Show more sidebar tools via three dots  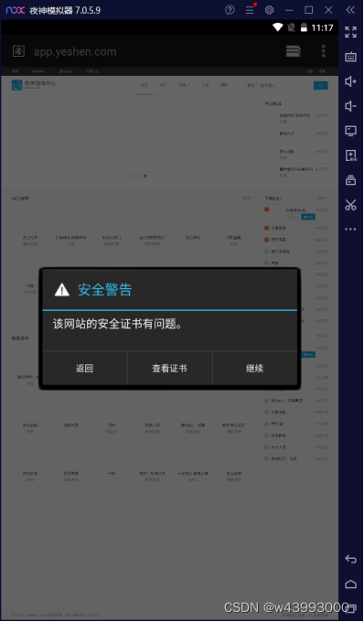coord(350,229)
